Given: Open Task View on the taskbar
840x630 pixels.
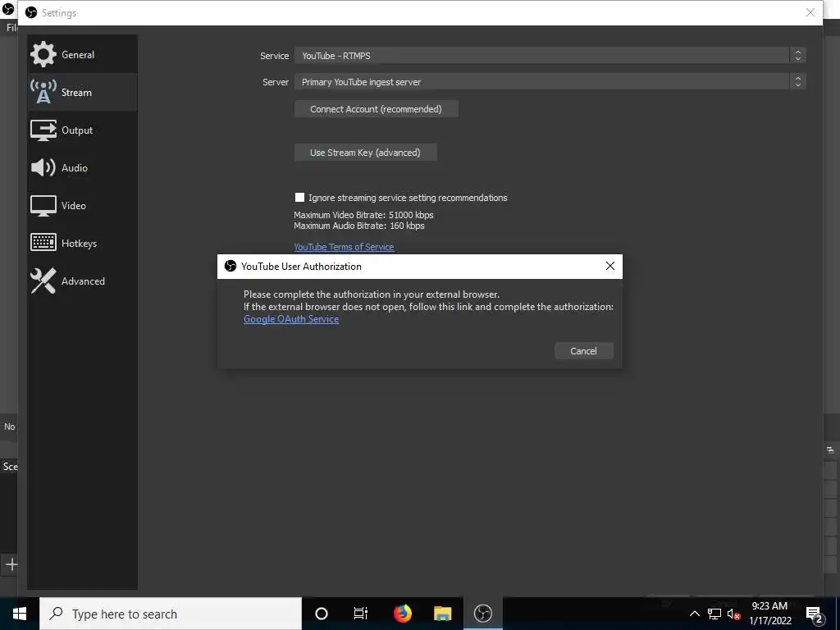Looking at the screenshot, I should coord(361,614).
